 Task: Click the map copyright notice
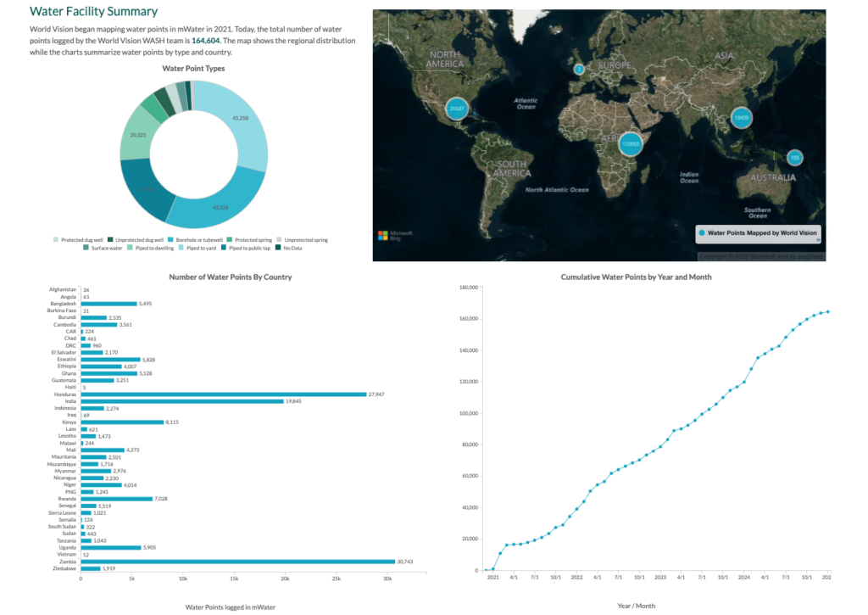coord(762,256)
